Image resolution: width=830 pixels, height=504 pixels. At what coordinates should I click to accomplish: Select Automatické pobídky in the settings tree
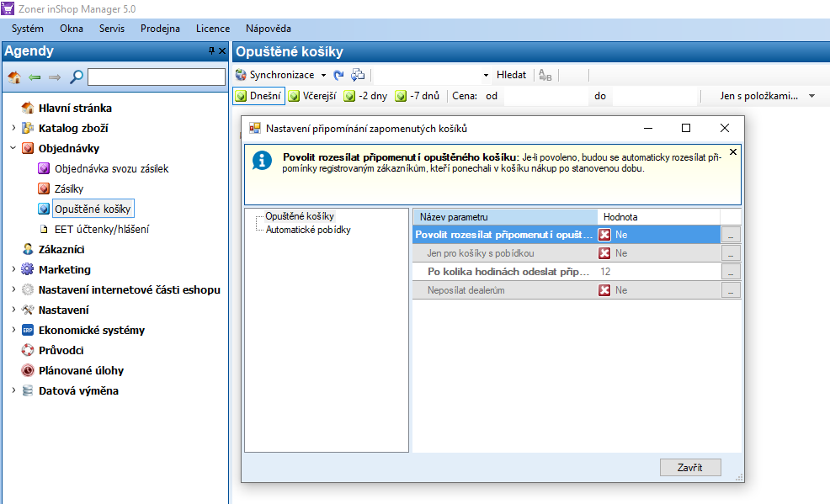tap(308, 230)
